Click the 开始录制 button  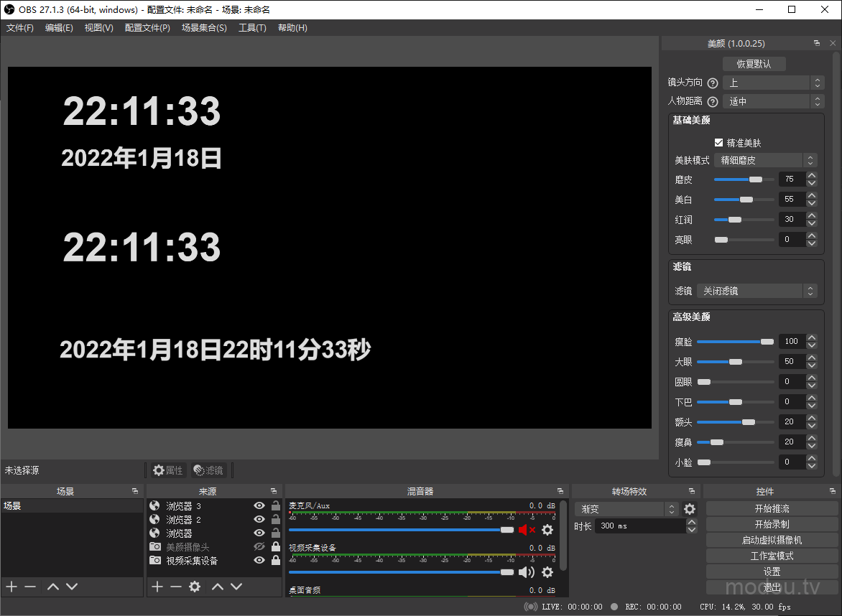(x=772, y=524)
